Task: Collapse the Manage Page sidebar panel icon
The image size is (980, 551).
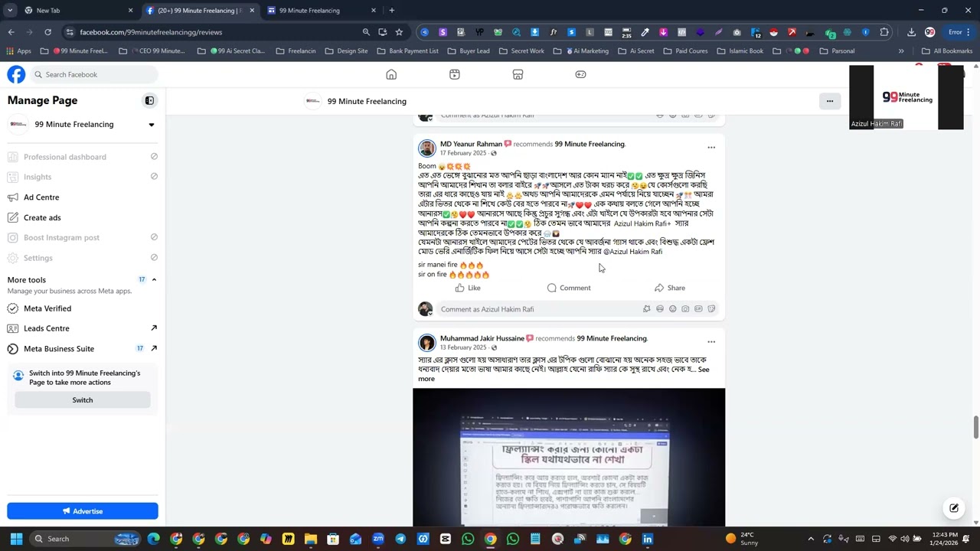Action: pos(149,100)
